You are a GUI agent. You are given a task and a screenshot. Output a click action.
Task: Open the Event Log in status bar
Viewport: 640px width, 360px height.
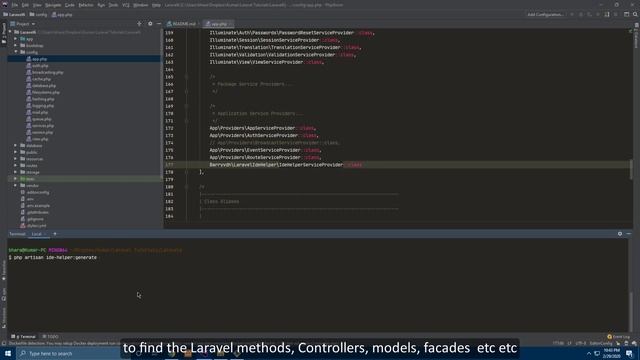(x=619, y=337)
